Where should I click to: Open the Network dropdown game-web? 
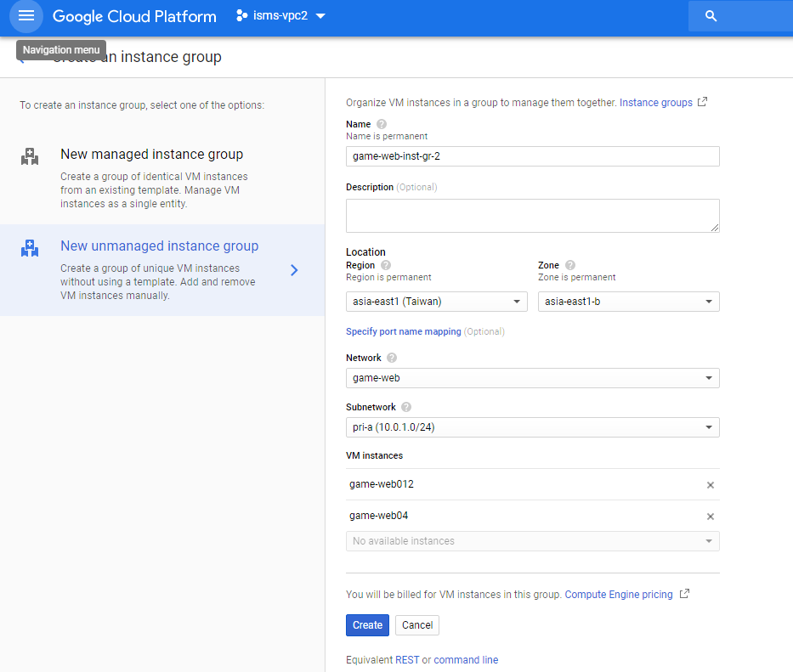pyautogui.click(x=532, y=378)
